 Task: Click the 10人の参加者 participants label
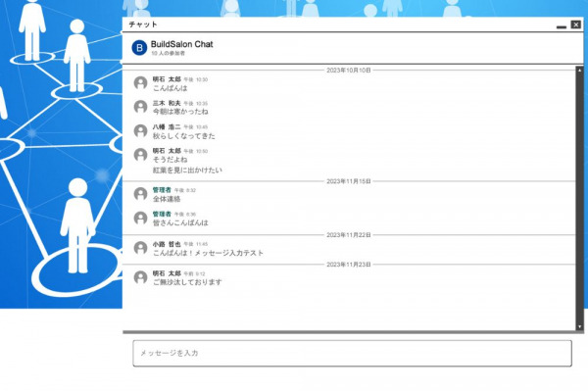point(168,53)
